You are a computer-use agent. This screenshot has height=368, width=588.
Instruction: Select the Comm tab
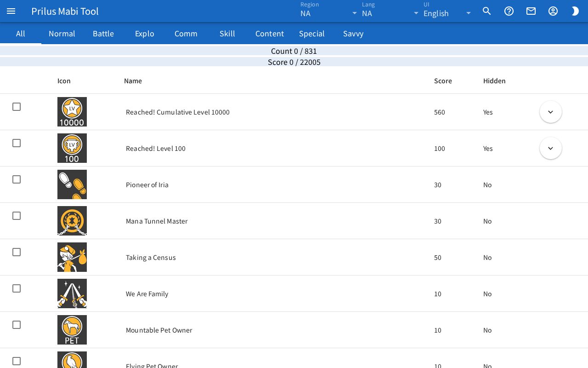click(186, 34)
